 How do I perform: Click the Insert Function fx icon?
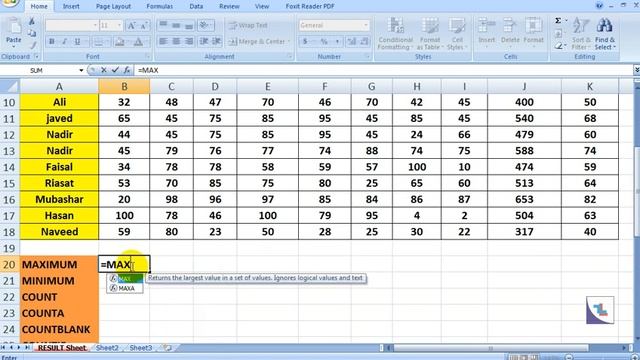tap(127, 70)
